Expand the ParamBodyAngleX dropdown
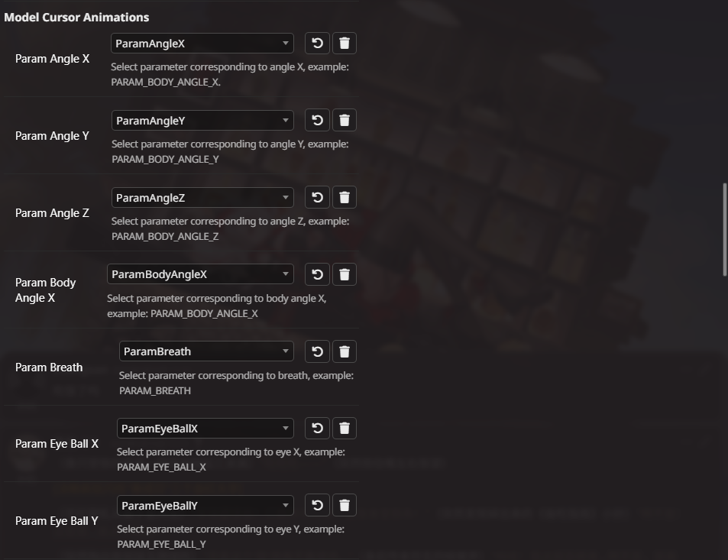The height and width of the screenshot is (560, 728). [x=202, y=274]
